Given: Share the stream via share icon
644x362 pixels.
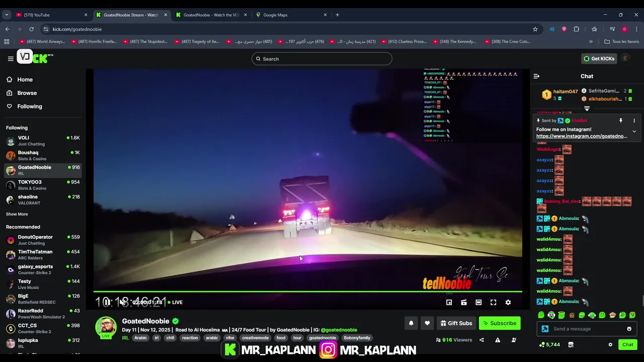Looking at the screenshot, I should 481,340.
